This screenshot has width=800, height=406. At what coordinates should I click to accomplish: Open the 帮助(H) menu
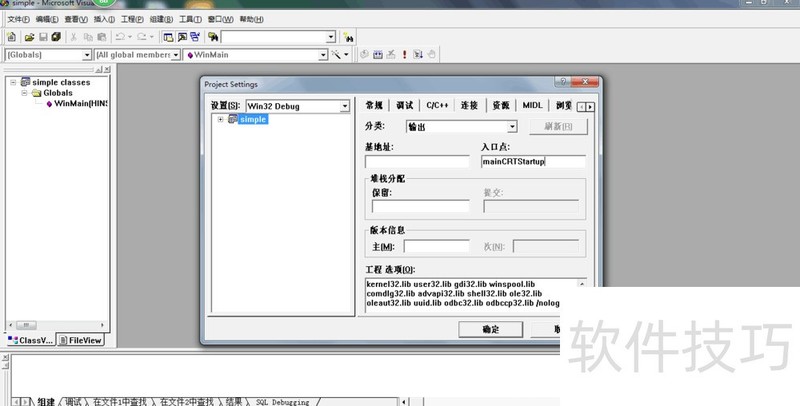(x=252, y=19)
